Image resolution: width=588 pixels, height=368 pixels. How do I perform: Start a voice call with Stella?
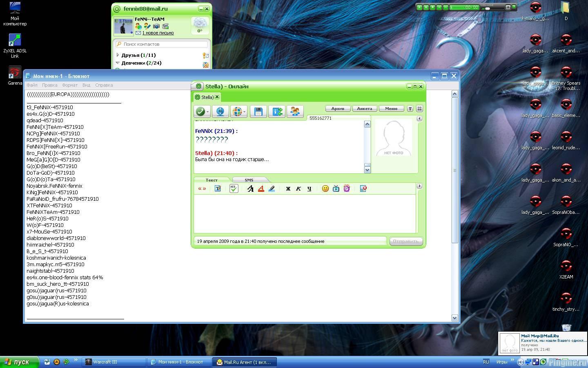coord(200,111)
